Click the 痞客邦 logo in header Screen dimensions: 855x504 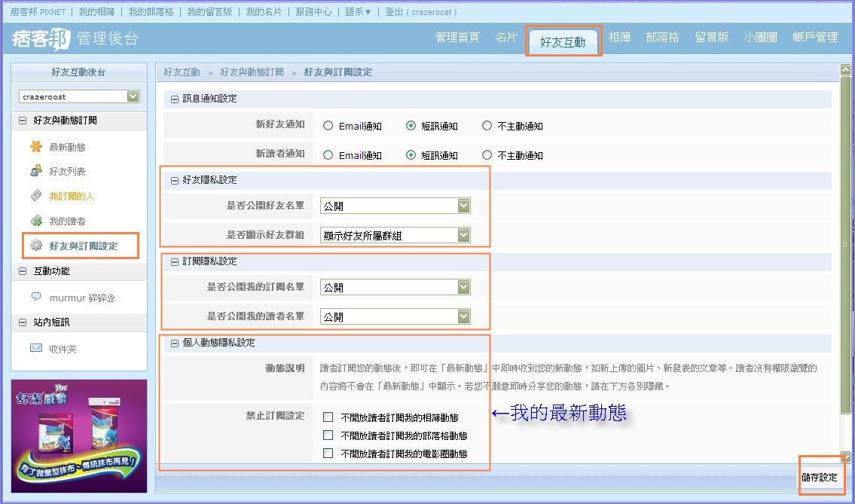[x=41, y=38]
